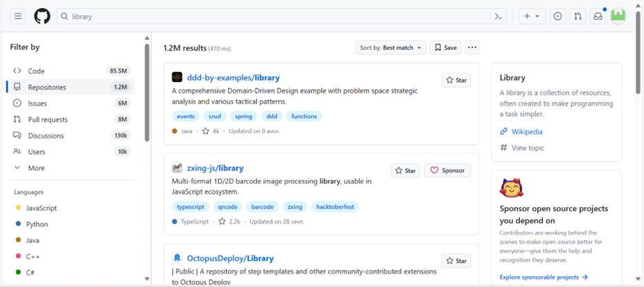The width and height of the screenshot is (644, 287).
Task: Open the OctopusDeploy avatar icon
Action: 177,258
